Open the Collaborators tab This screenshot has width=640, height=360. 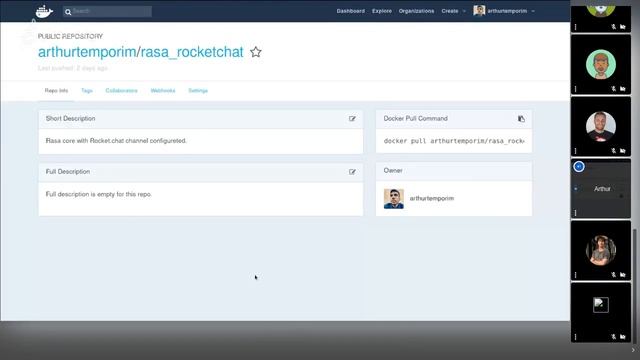pyautogui.click(x=121, y=91)
